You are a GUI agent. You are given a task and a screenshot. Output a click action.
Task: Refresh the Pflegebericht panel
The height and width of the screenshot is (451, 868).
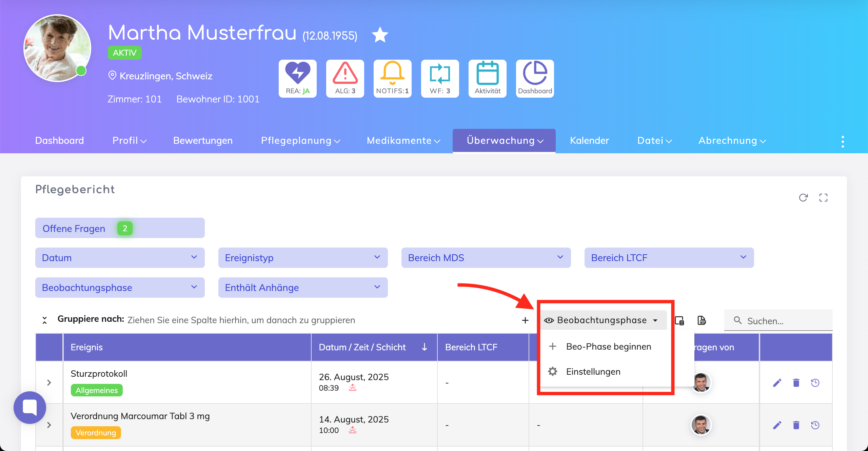[803, 198]
